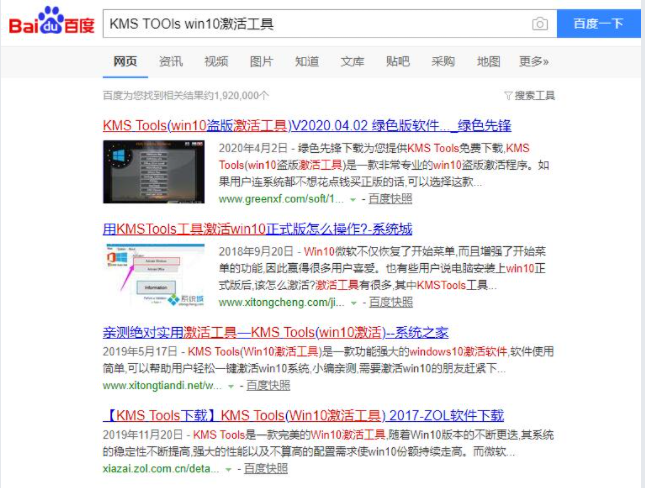Select the 知道 tab

(307, 62)
